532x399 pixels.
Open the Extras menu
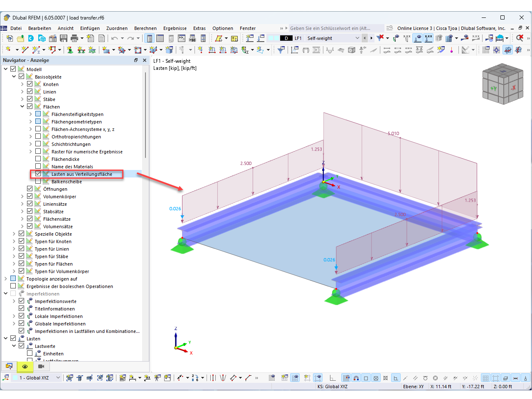[199, 28]
